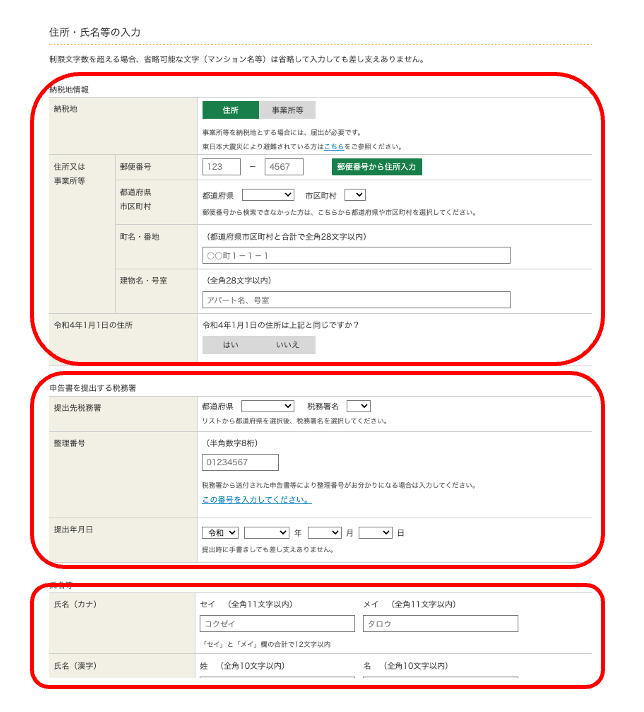644x712 pixels.
Task: Choose いいえ for the January 1 address
Action: tap(287, 345)
